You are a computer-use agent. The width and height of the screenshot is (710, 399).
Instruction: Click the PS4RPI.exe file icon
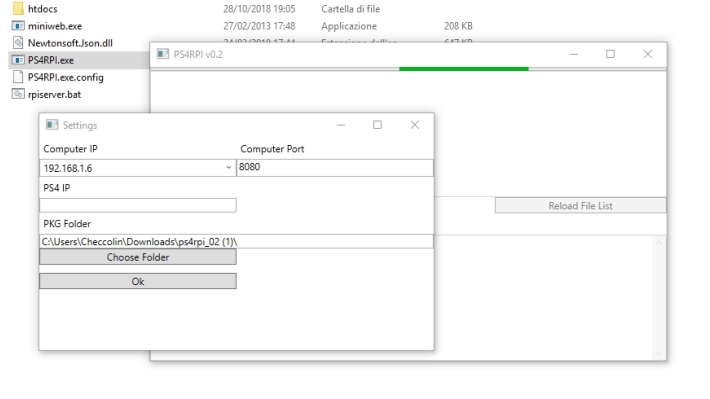tap(18, 60)
